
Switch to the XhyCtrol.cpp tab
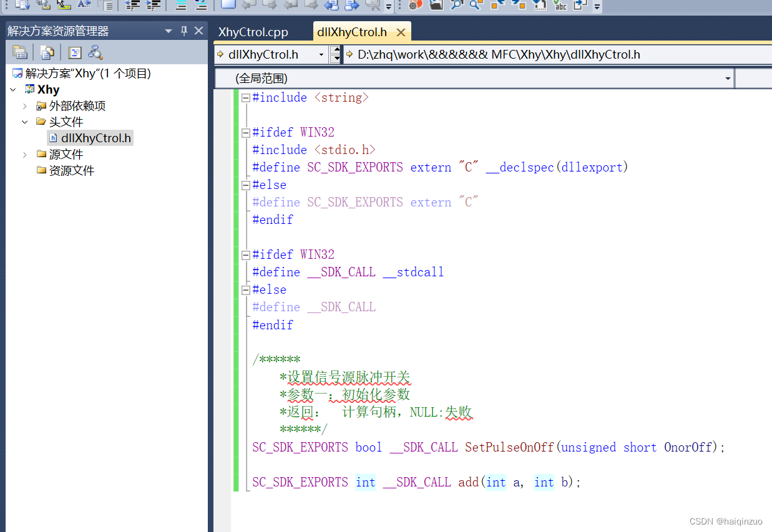click(253, 32)
